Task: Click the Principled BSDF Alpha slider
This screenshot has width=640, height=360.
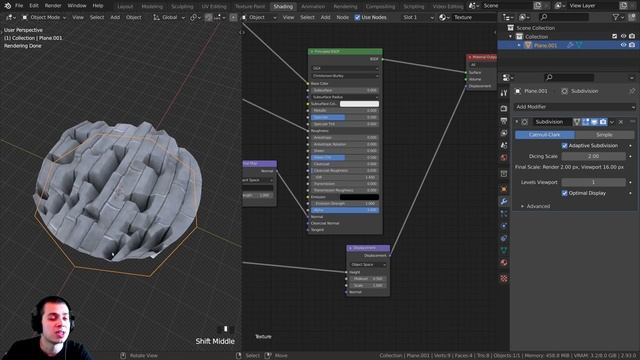Action: (345, 210)
